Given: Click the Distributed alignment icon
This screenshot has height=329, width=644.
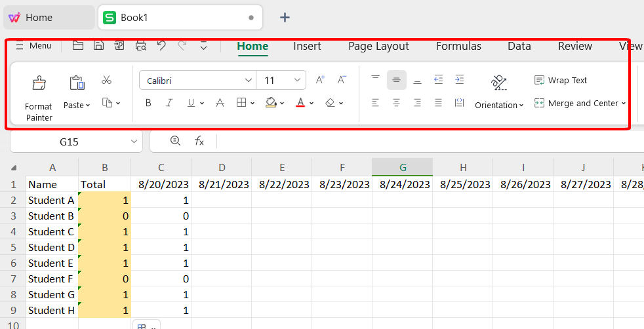Looking at the screenshot, I should [x=460, y=103].
